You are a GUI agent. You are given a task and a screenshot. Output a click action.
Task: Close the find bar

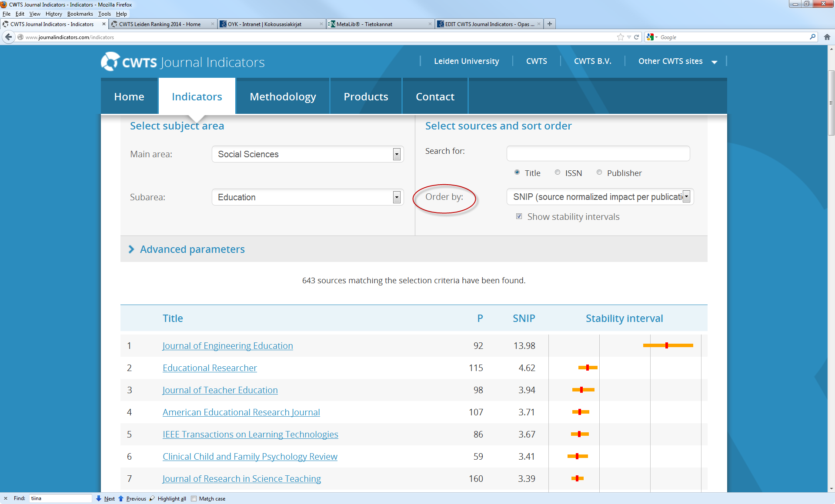click(x=5, y=498)
